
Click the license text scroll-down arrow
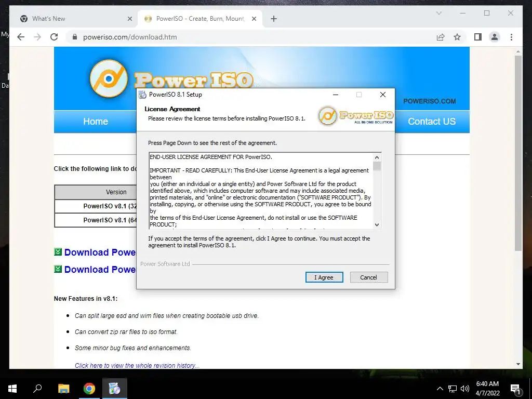(377, 224)
